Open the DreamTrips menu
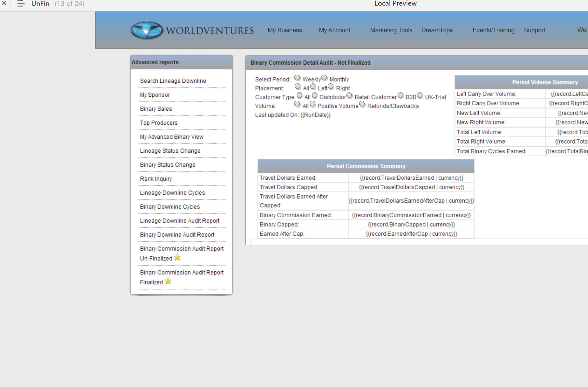This screenshot has width=588, height=387. (437, 30)
